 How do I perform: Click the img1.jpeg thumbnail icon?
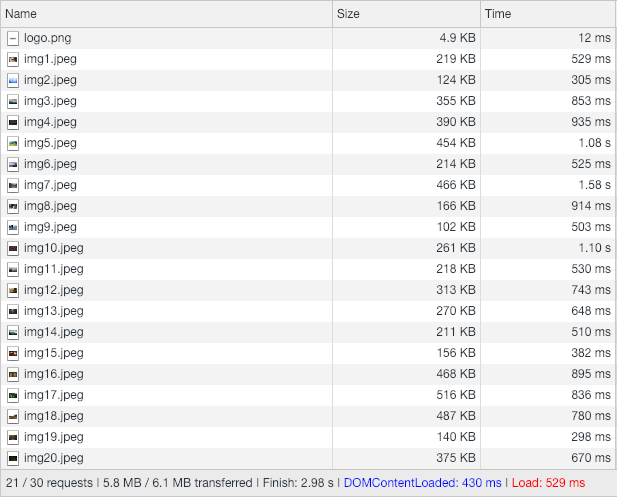coord(13,59)
